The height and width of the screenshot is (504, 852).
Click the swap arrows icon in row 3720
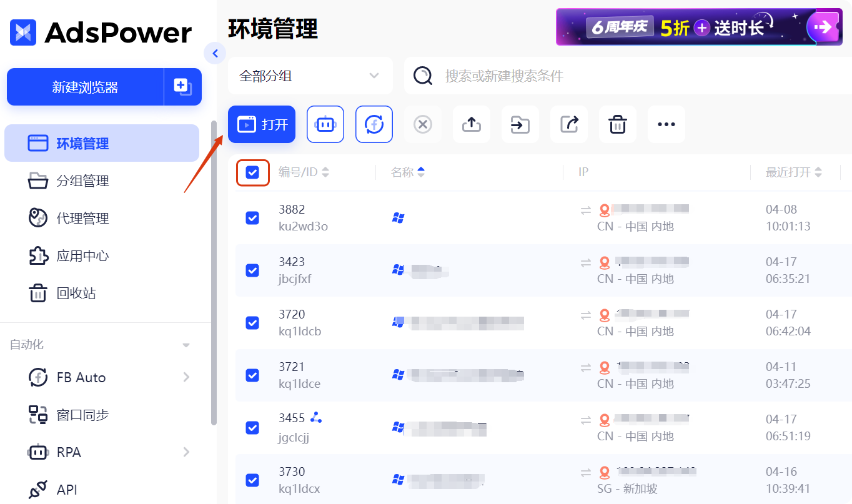point(585,316)
